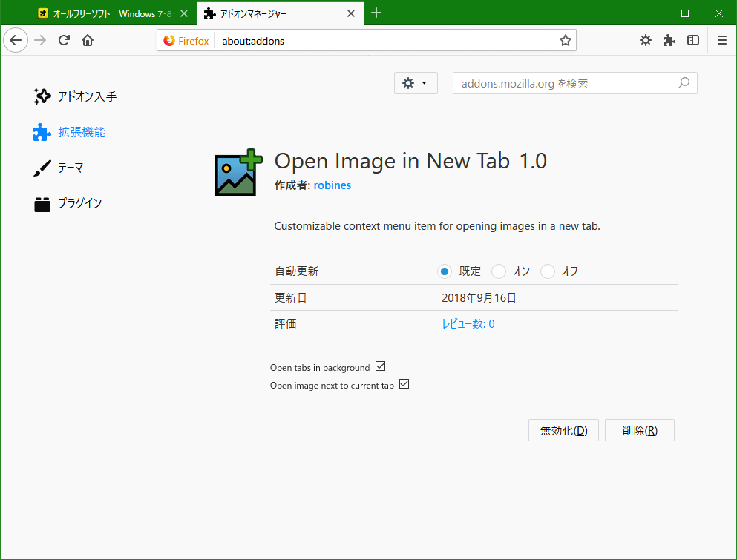Switch to the オールフリーソフト tab

(96, 13)
